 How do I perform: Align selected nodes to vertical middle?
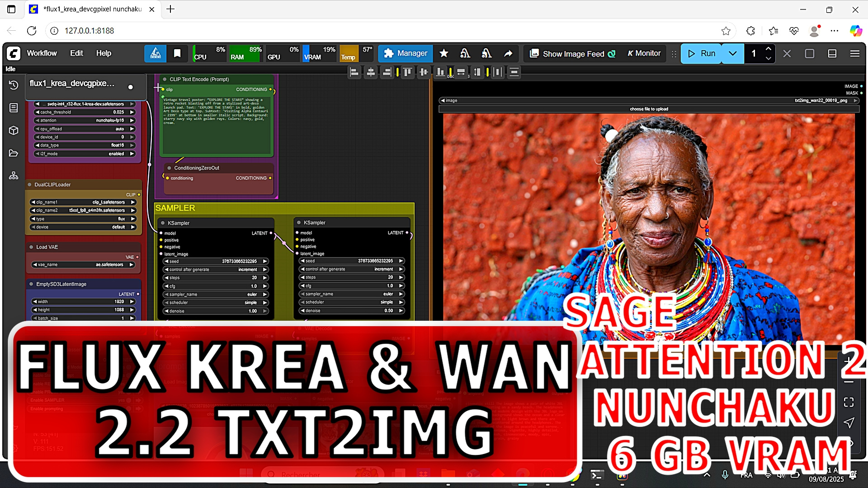click(424, 72)
